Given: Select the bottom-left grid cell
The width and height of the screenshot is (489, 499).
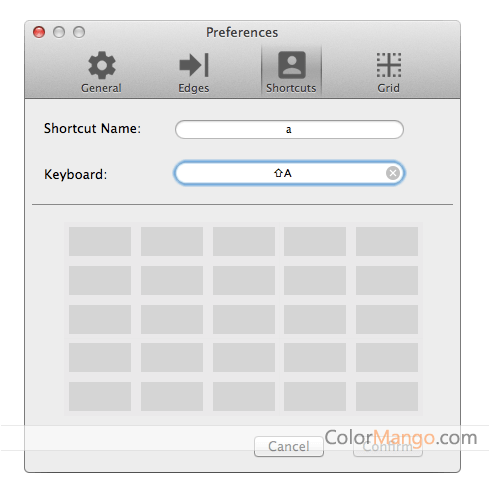Looking at the screenshot, I should coord(100,396).
